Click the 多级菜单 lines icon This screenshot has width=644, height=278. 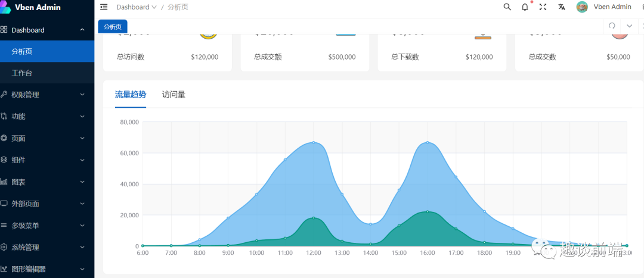tap(4, 226)
